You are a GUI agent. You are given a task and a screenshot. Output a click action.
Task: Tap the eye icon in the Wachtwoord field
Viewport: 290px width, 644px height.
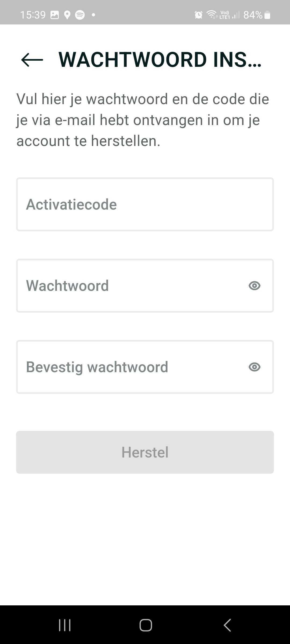255,286
